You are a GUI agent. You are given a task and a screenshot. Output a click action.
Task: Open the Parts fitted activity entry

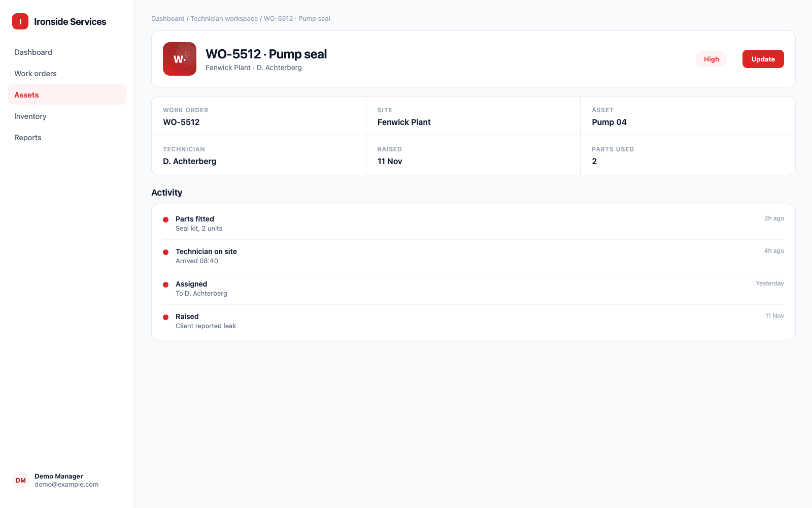pyautogui.click(x=473, y=224)
